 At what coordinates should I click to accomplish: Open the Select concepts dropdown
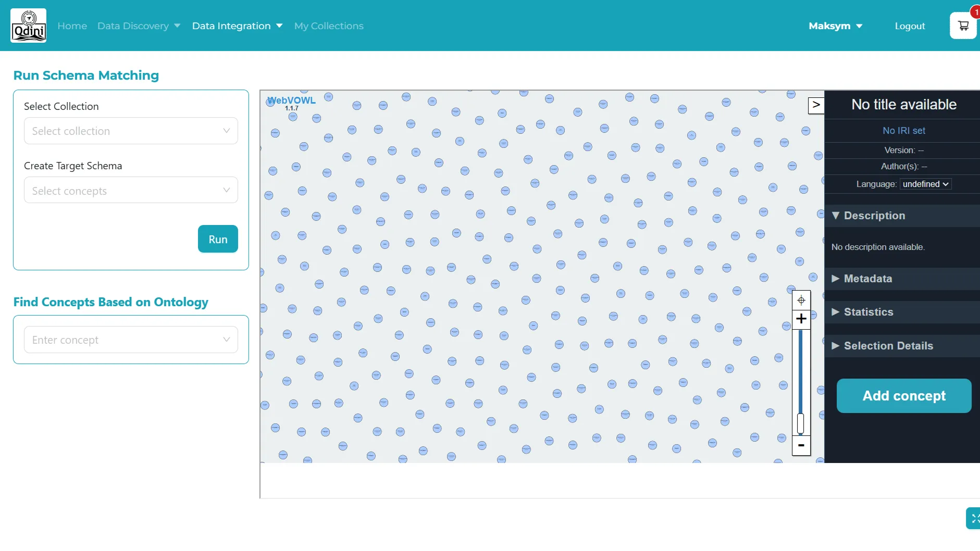click(131, 191)
